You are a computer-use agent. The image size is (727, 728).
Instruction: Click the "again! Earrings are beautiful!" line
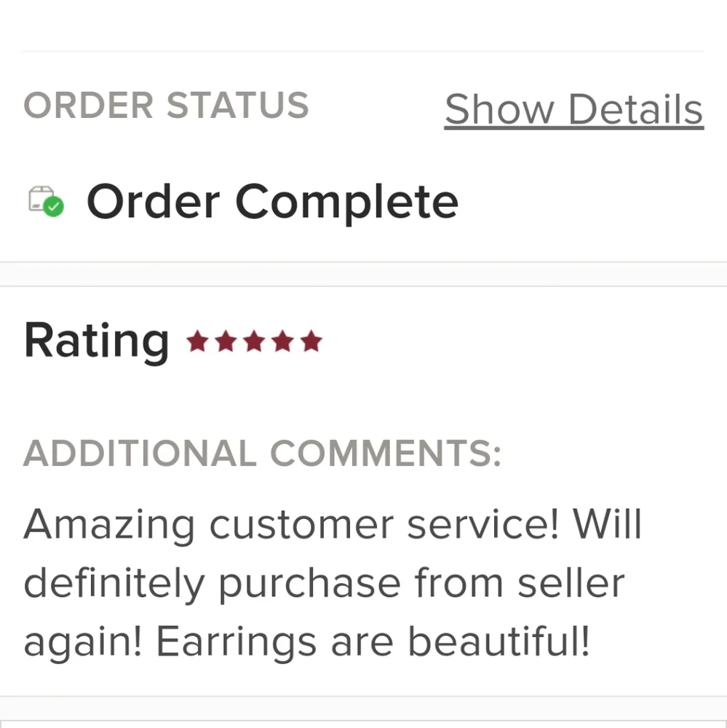pyautogui.click(x=307, y=643)
